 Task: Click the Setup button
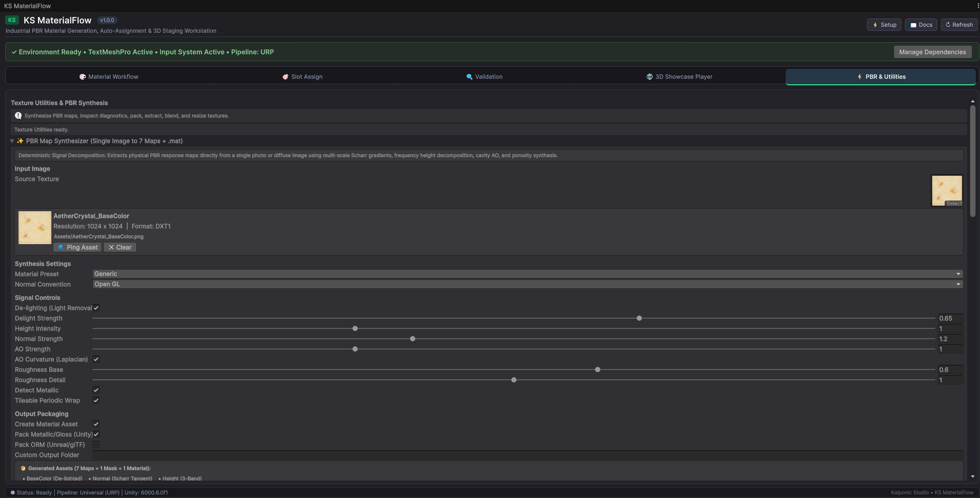click(884, 25)
